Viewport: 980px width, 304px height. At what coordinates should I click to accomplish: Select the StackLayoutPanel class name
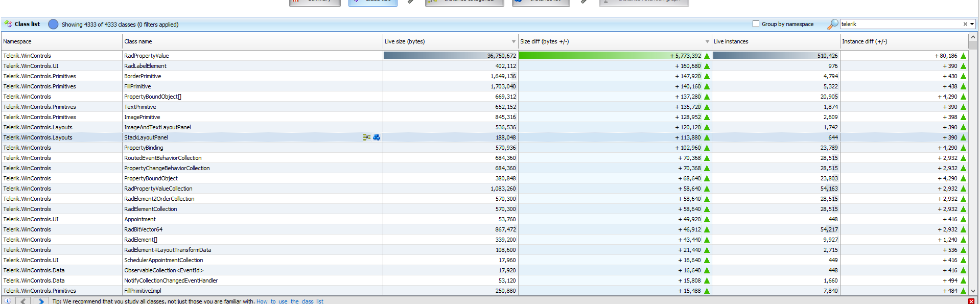pos(146,137)
